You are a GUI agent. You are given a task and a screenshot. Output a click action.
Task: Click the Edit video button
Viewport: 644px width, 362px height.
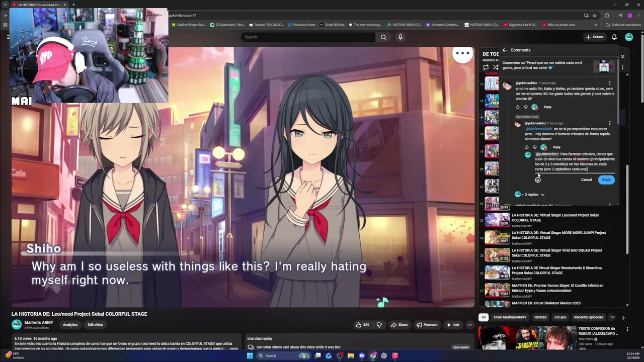coord(95,325)
